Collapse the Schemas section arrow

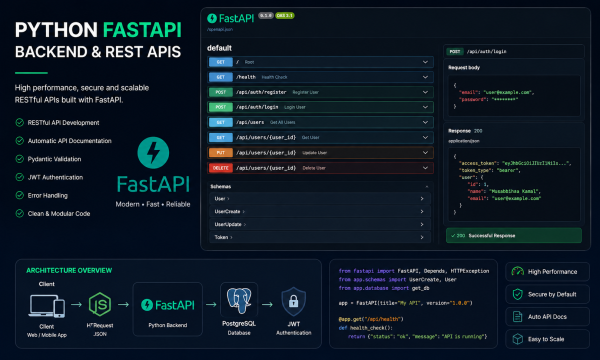pos(427,187)
